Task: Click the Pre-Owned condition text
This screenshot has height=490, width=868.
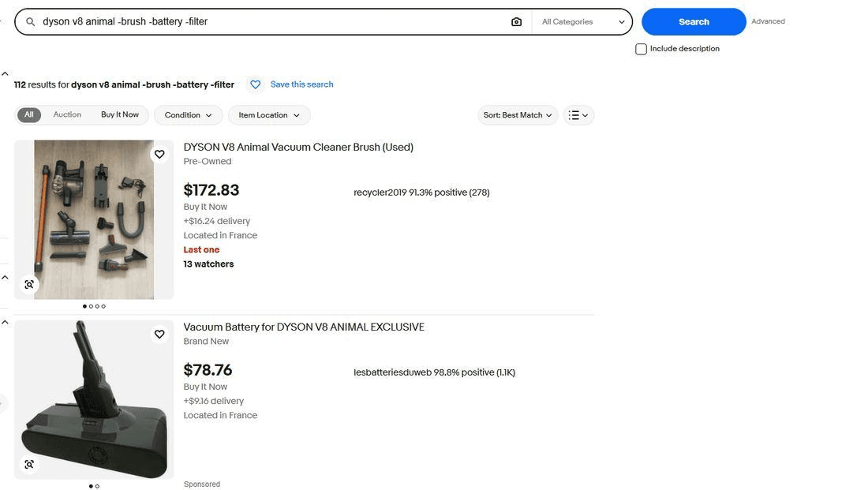Action: click(208, 161)
